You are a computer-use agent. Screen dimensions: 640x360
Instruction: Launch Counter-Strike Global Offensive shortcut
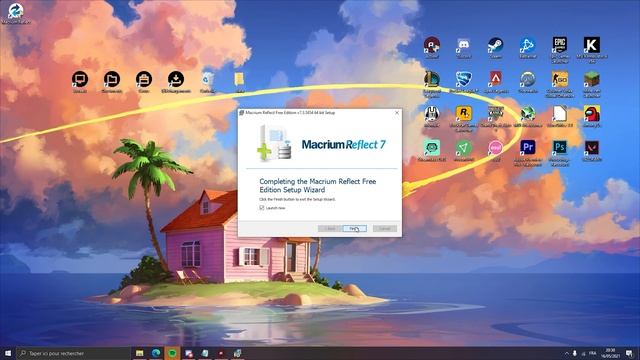click(x=560, y=84)
